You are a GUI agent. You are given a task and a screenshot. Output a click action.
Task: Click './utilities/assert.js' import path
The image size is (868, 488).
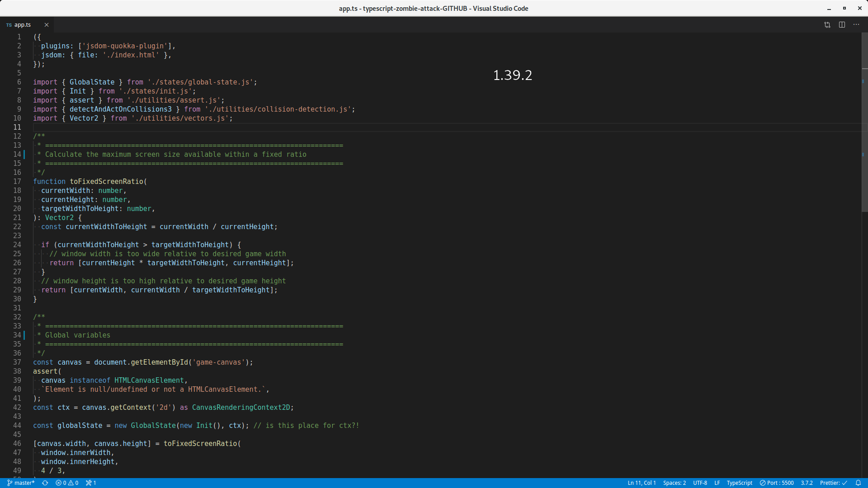pyautogui.click(x=174, y=100)
